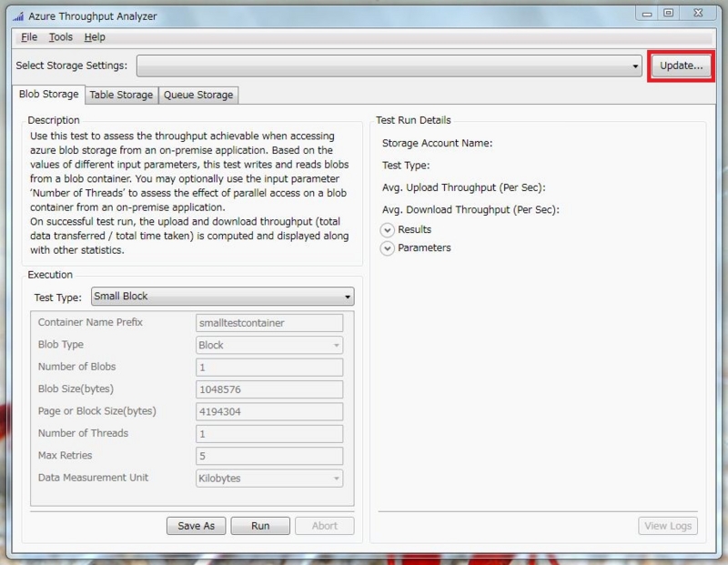Image resolution: width=728 pixels, height=565 pixels.
Task: Click the Number of Threads field
Action: click(x=269, y=434)
